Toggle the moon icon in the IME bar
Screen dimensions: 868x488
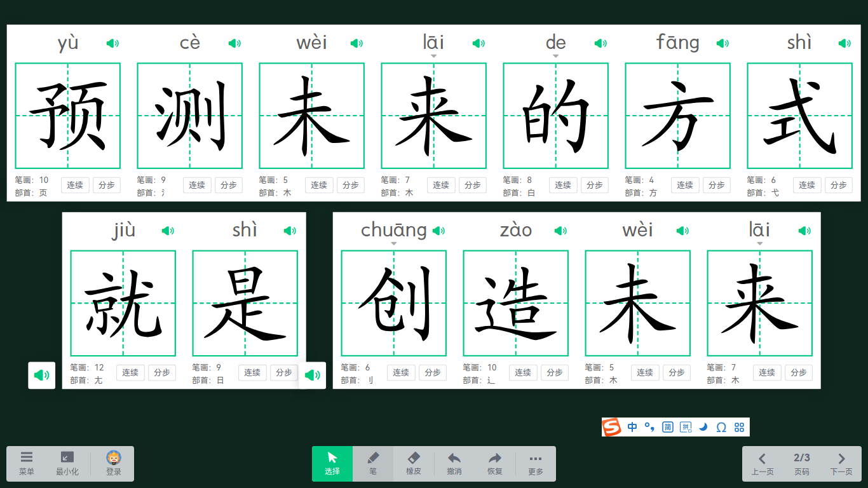point(703,427)
